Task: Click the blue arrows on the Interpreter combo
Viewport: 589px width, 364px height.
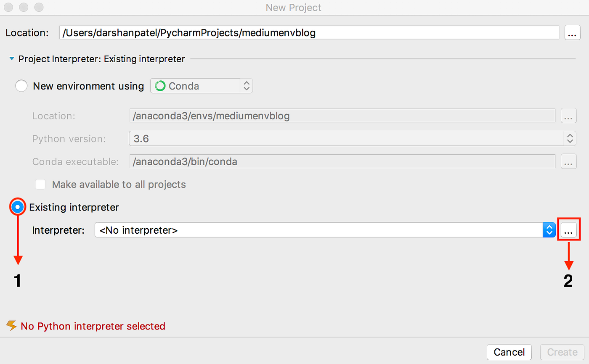Action: [549, 229]
